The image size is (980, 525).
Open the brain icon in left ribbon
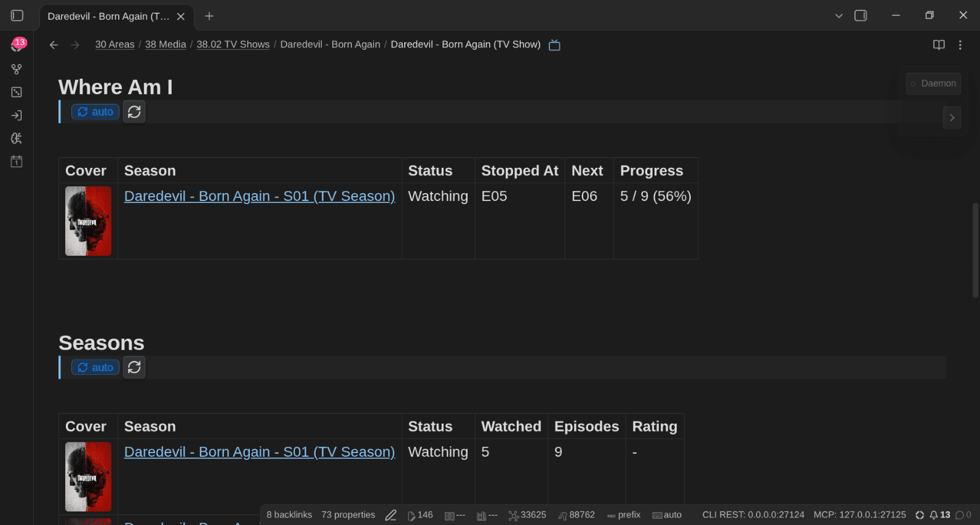(17, 138)
